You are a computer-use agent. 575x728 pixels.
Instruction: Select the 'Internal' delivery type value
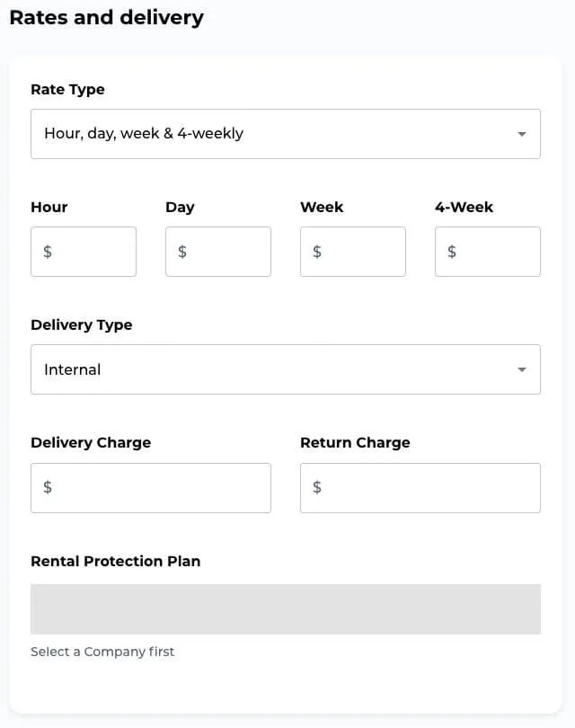[x=72, y=368]
